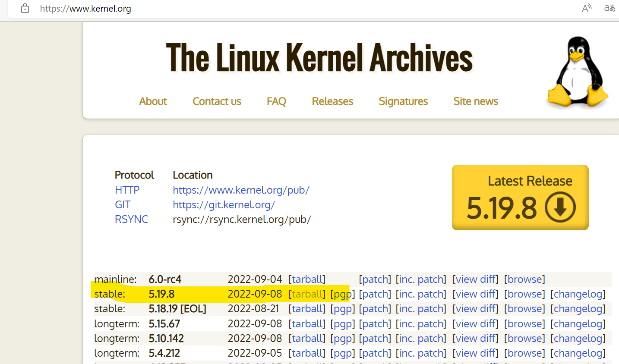
Task: View diff for longterm 5.15.67
Action: pos(476,324)
